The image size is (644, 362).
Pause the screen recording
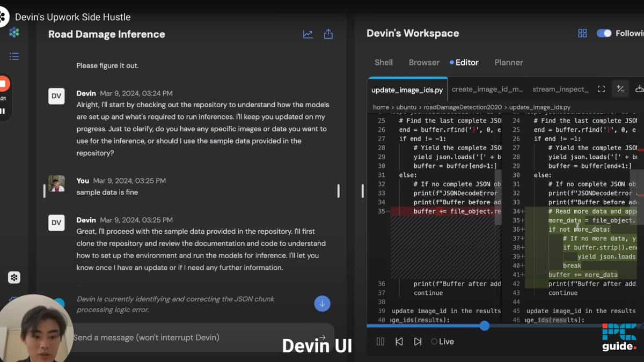click(3, 111)
